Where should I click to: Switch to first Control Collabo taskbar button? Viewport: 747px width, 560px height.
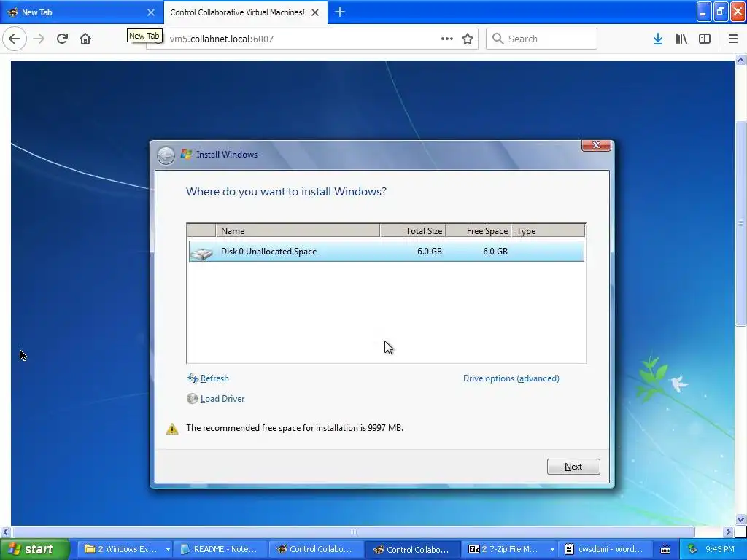(317, 549)
